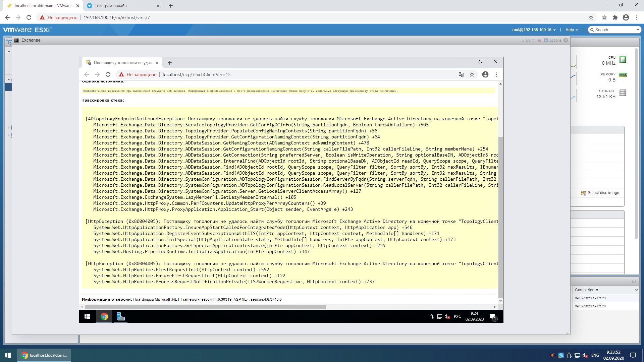Click the task timestamp 09/02/2020 19:03:23

590,298
